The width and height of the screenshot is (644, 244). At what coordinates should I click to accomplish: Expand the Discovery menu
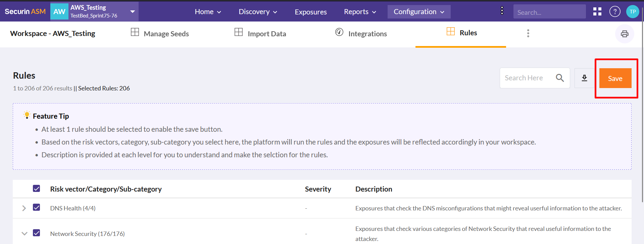coord(258,12)
